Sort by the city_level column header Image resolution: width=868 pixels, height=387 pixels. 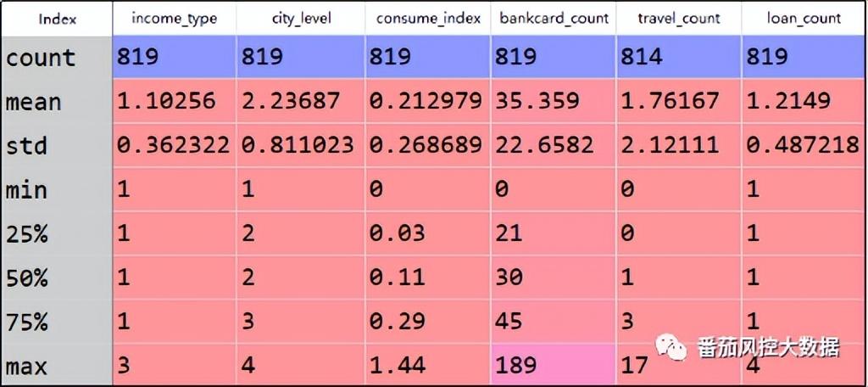coord(299,18)
